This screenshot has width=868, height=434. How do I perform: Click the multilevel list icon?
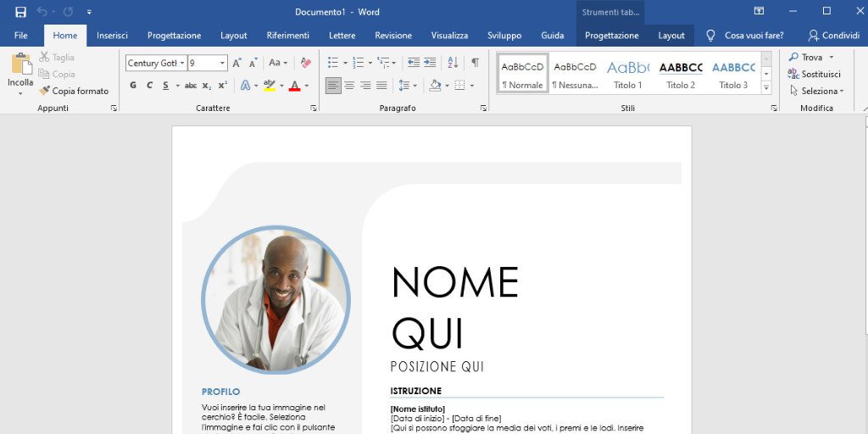click(x=384, y=63)
